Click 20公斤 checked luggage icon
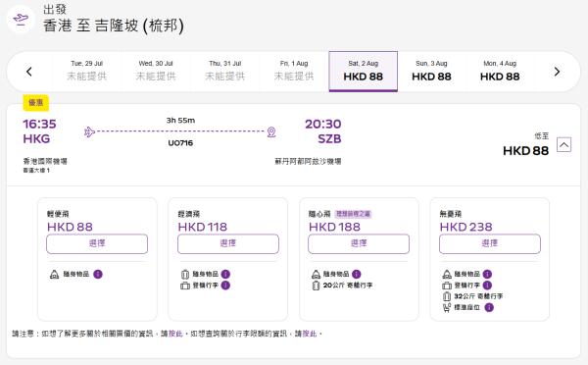Viewport: 588px width, 365px height. [x=316, y=286]
